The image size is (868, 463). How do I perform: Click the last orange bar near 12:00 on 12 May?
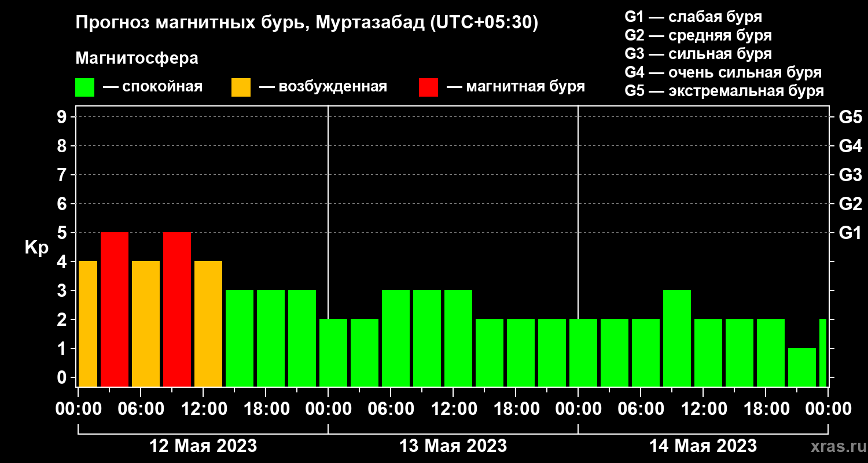point(208,324)
